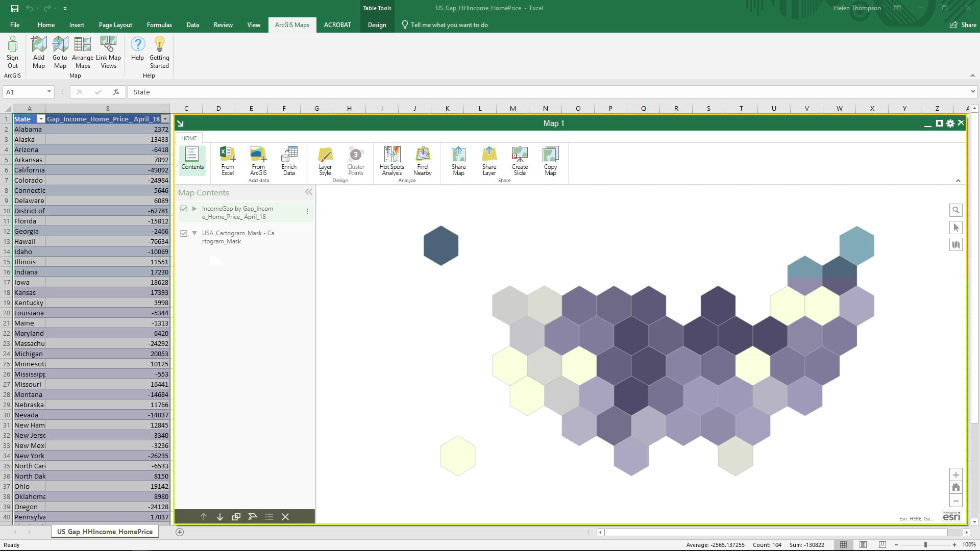Open the Layer Style tool

pos(325,161)
